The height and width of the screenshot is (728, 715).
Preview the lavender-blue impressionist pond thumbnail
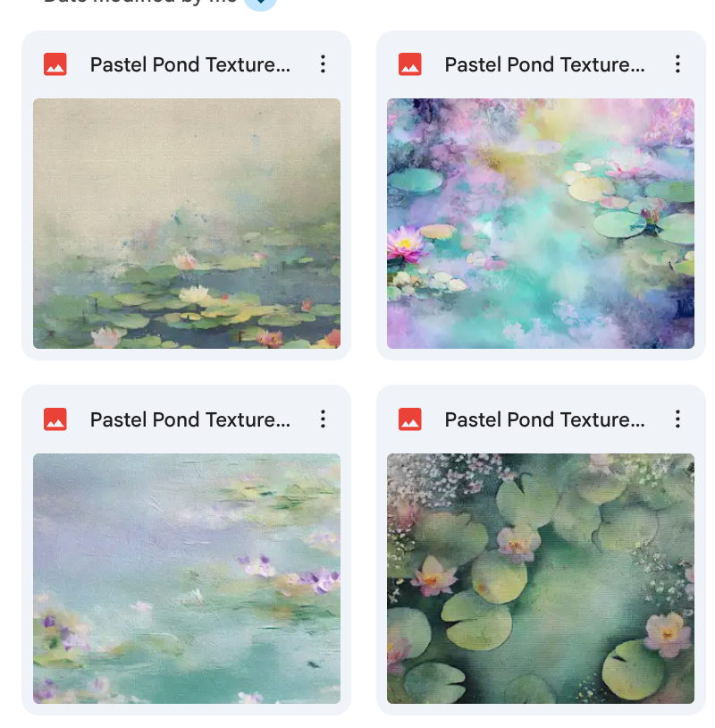(187, 579)
